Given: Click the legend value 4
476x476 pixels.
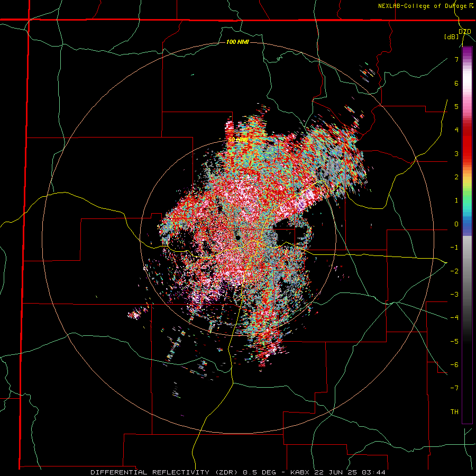Looking at the screenshot, I should (x=456, y=130).
